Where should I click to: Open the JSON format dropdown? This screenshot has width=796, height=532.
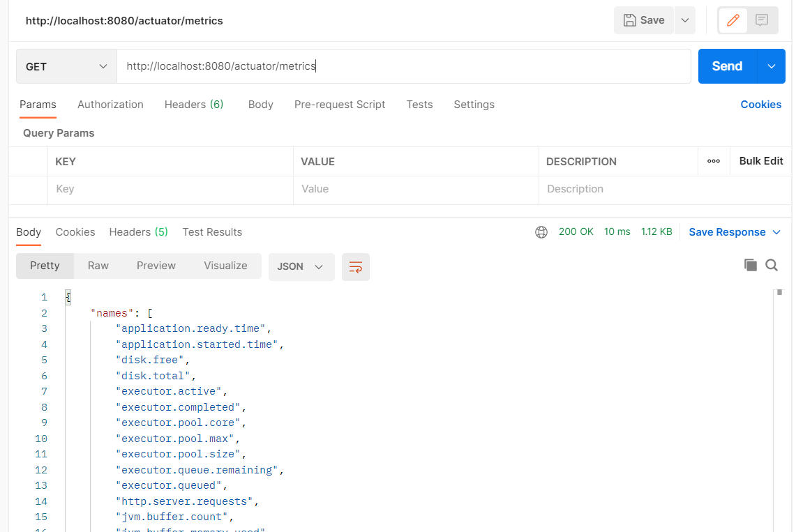coord(301,266)
